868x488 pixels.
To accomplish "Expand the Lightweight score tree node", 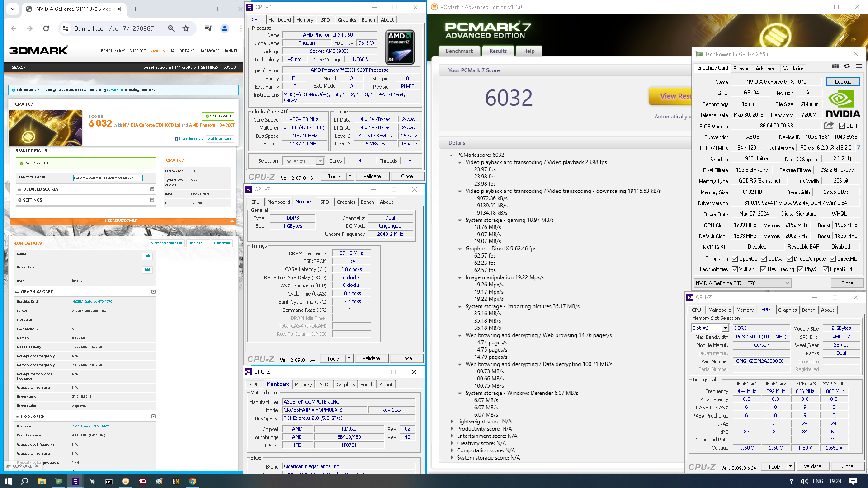I will [452, 422].
